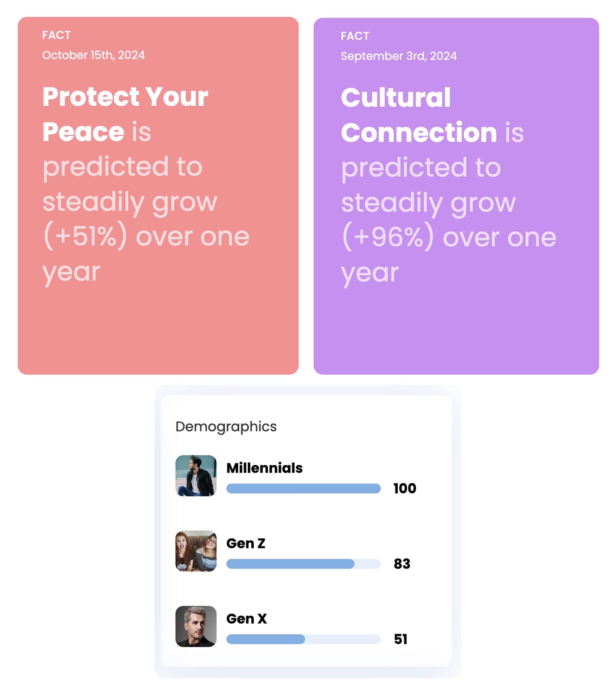Click the Gen X progress bar
The image size is (616, 695).
click(x=303, y=639)
